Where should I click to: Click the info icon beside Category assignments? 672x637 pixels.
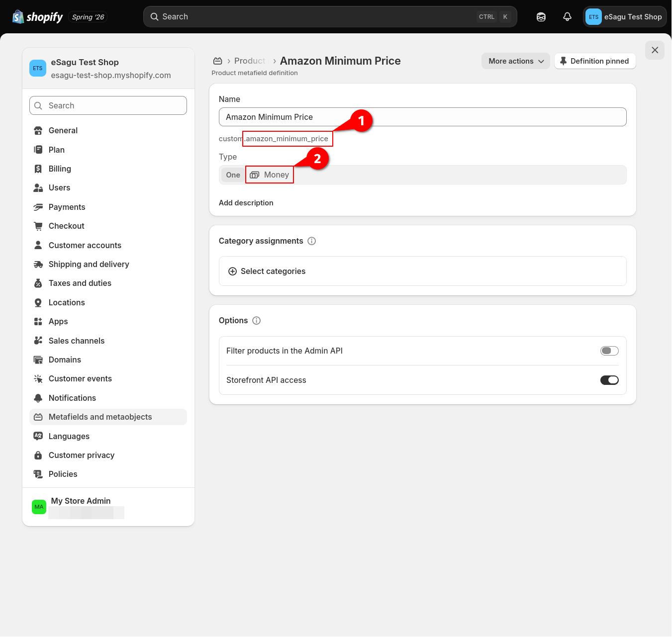[x=312, y=241]
